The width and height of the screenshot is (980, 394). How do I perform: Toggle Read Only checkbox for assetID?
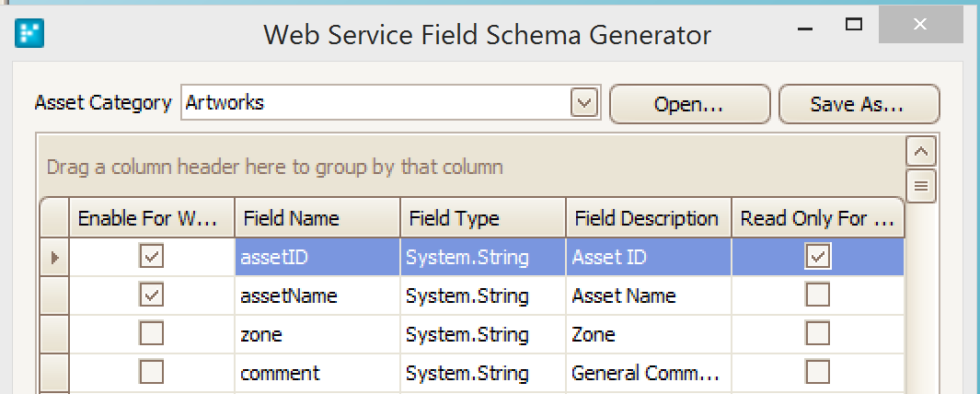(x=817, y=257)
